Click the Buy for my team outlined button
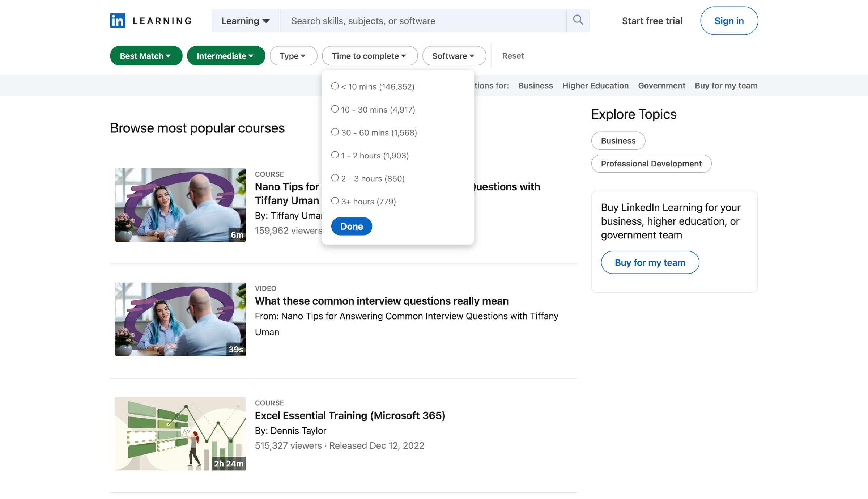The width and height of the screenshot is (868, 499). [x=650, y=262]
